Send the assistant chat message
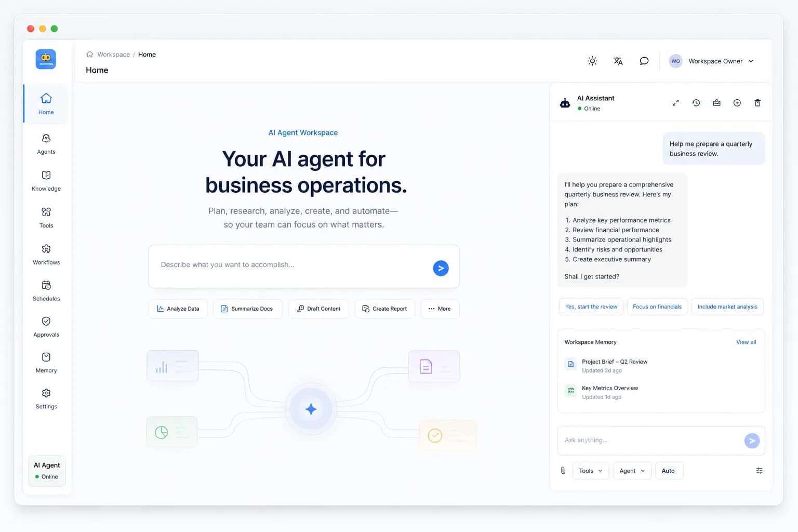 [x=752, y=441]
